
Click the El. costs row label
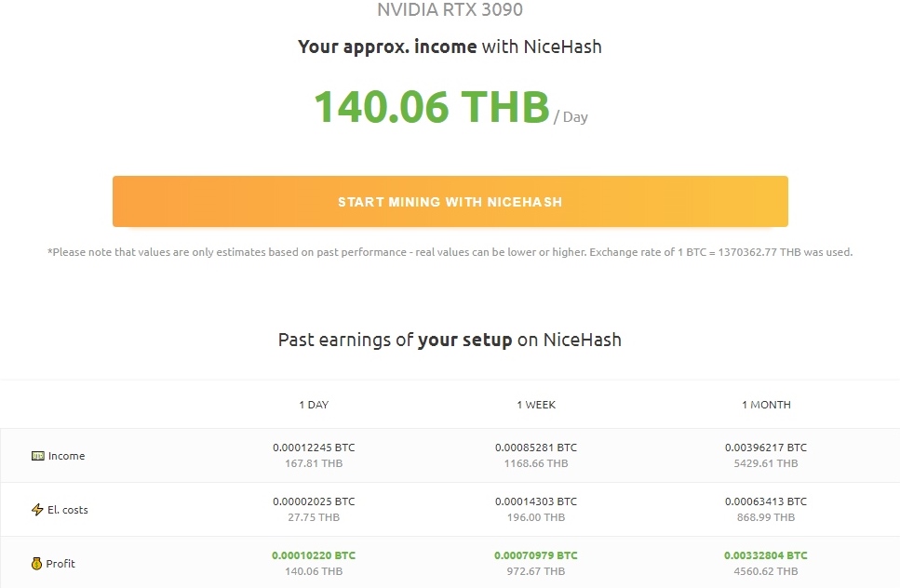click(68, 510)
